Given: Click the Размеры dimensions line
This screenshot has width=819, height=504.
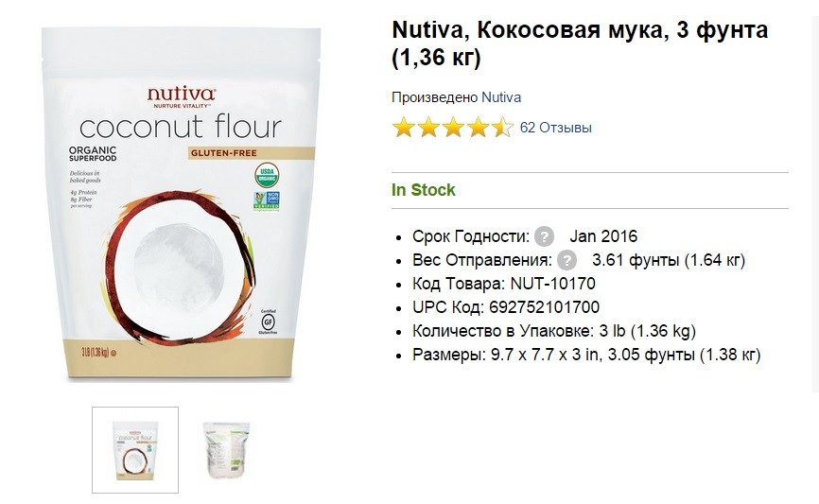Looking at the screenshot, I should (x=586, y=355).
